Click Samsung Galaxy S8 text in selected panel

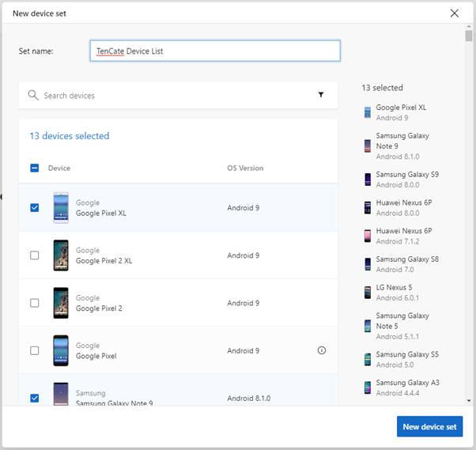[x=407, y=259]
